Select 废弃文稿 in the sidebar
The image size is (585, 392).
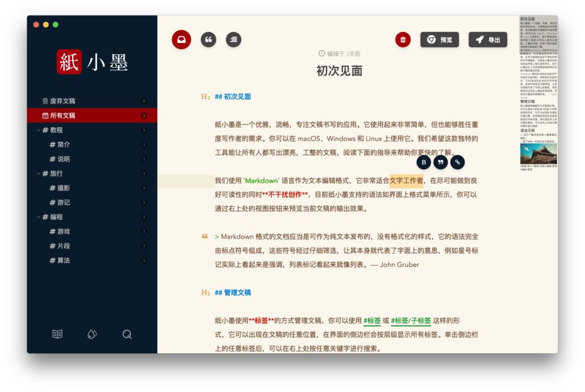tap(62, 101)
